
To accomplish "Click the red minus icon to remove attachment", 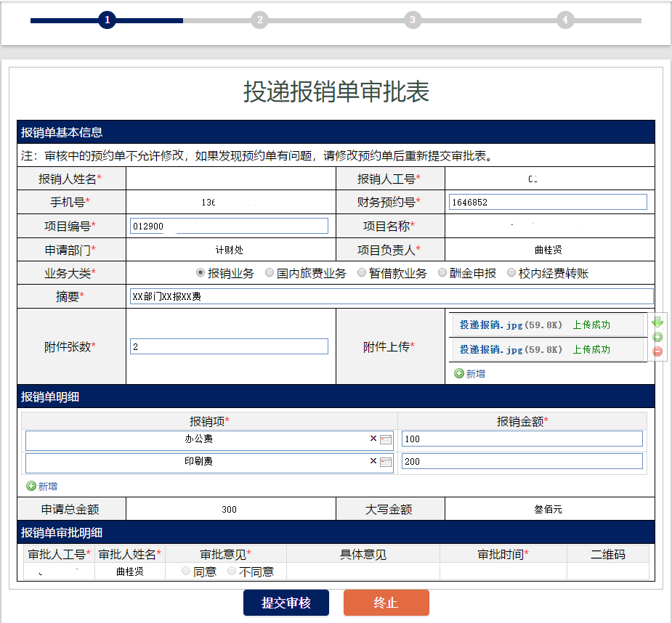I will point(657,351).
